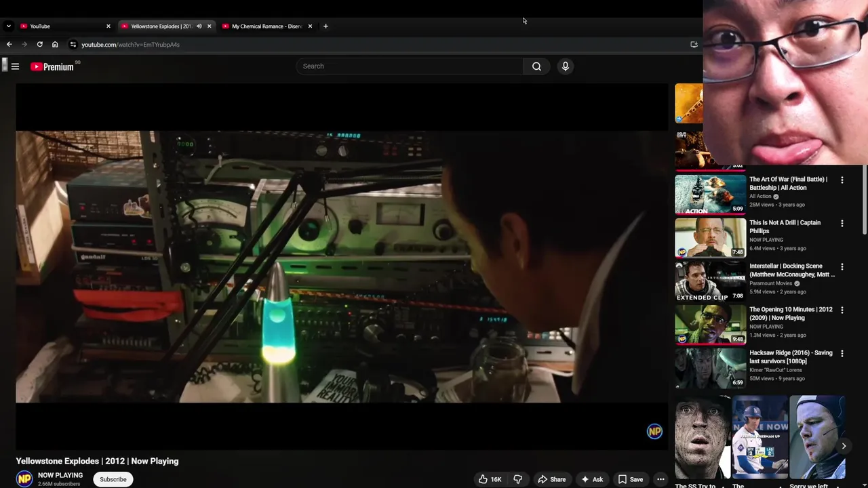The image size is (868, 488).
Task: Click the cast/install icon in address bar
Action: [694, 45]
